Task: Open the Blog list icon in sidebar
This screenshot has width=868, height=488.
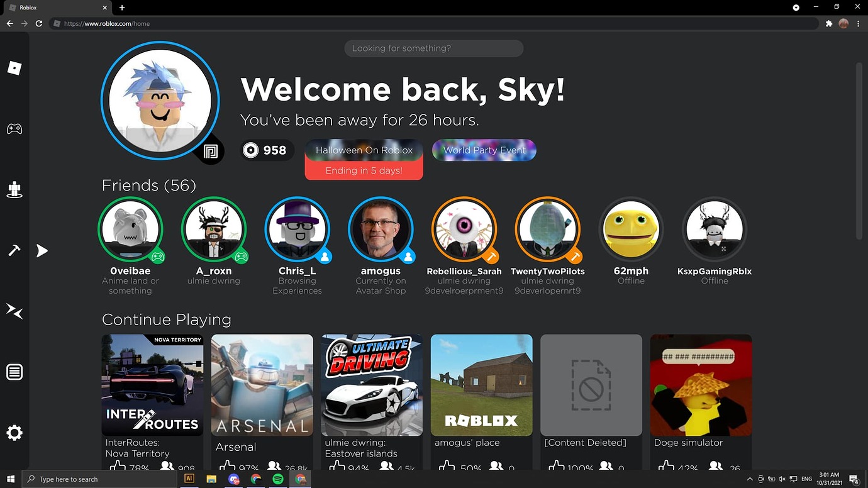Action: (14, 371)
